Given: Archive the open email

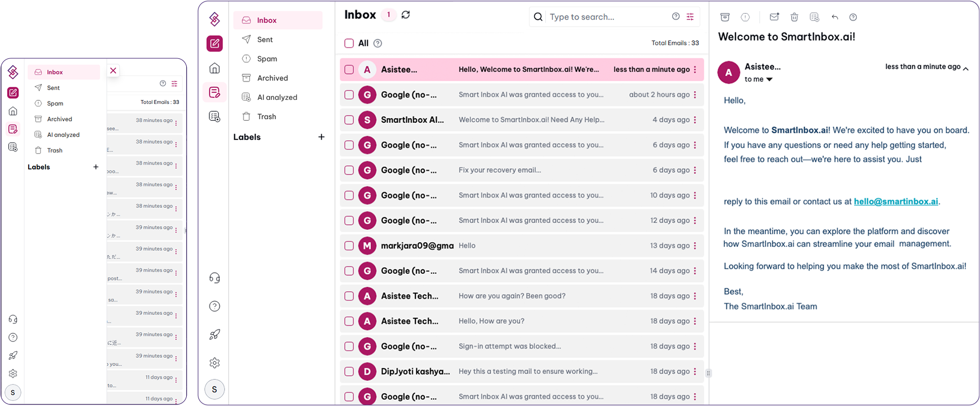Looking at the screenshot, I should pos(725,17).
